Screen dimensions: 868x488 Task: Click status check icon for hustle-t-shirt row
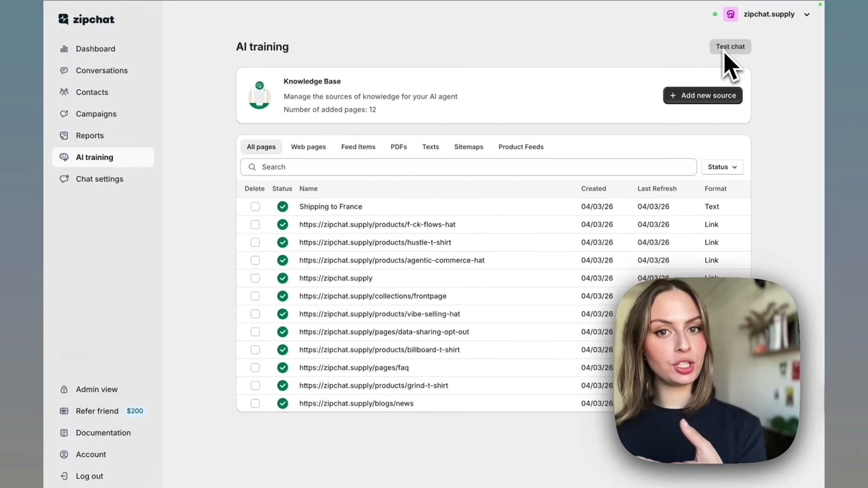click(283, 243)
